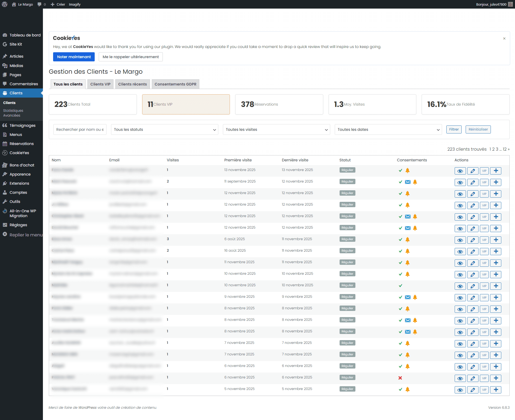Toggle VIP button on the last client row
515x420 pixels.
tap(484, 390)
